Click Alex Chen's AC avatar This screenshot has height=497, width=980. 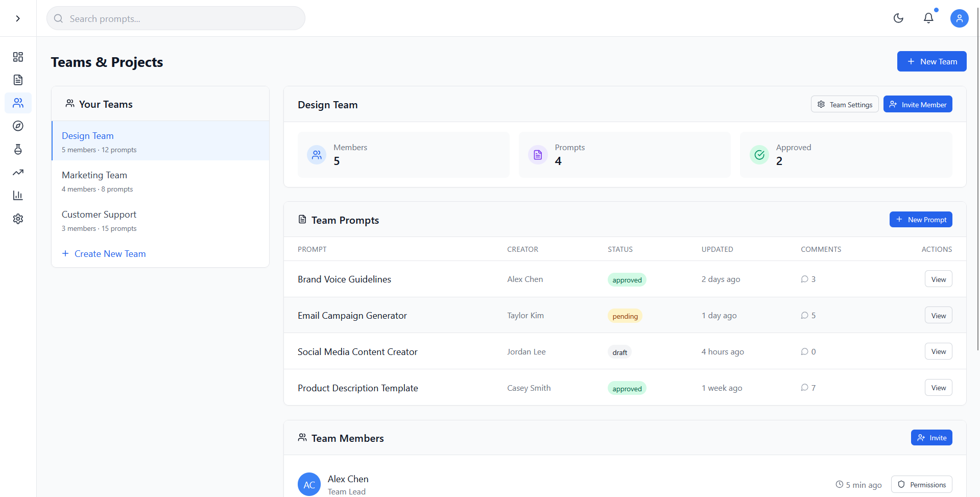309,484
